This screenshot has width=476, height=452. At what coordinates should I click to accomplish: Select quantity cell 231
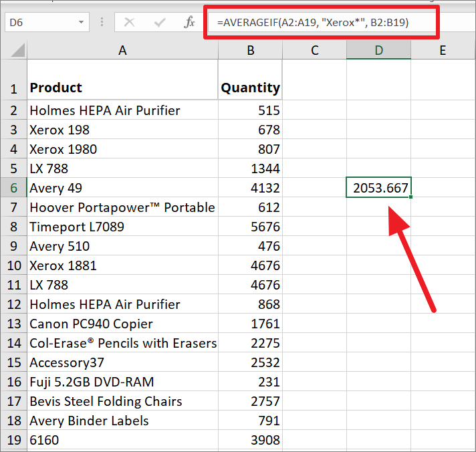[x=250, y=382]
